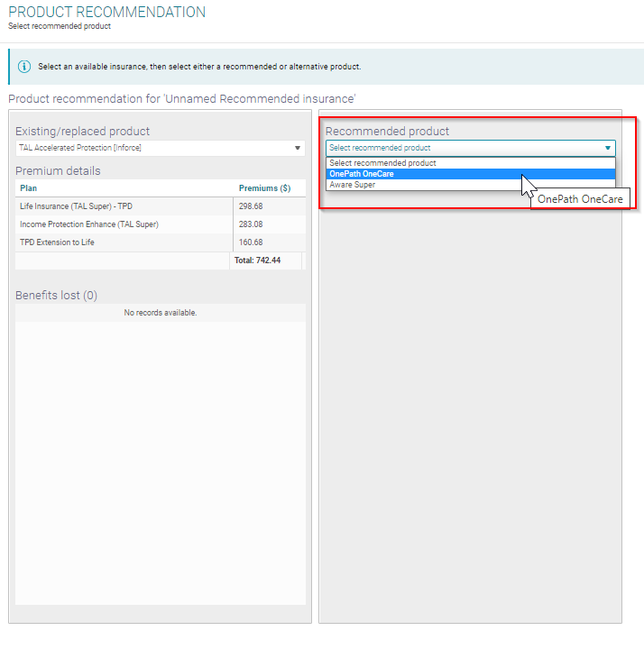Click the premium value 298.68
The height and width of the screenshot is (649, 644).
251,206
